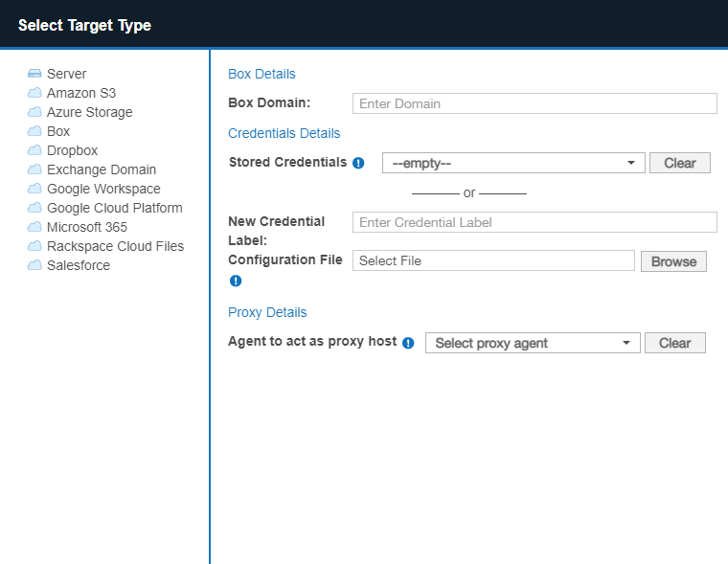Click the Server icon in target list
The image size is (728, 564).
(34, 74)
